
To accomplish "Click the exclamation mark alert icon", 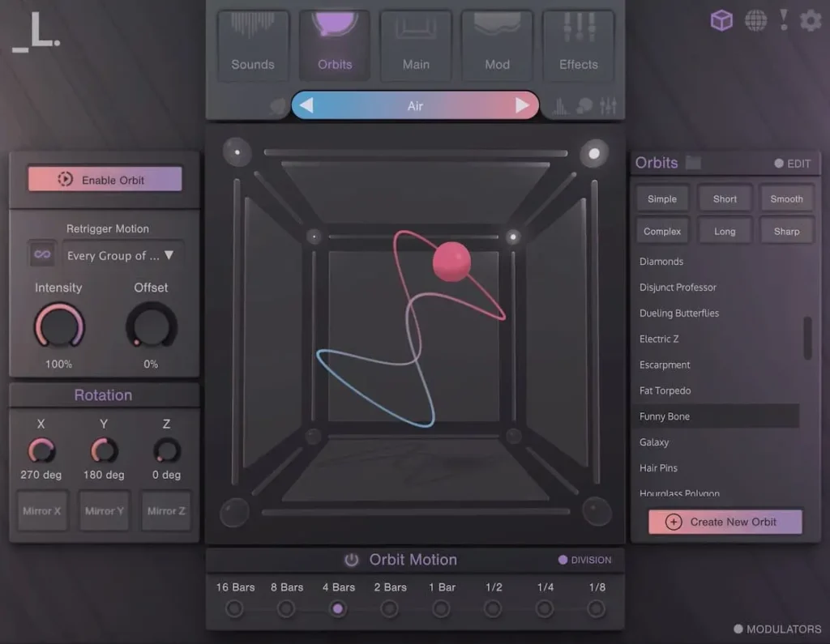I will (784, 19).
